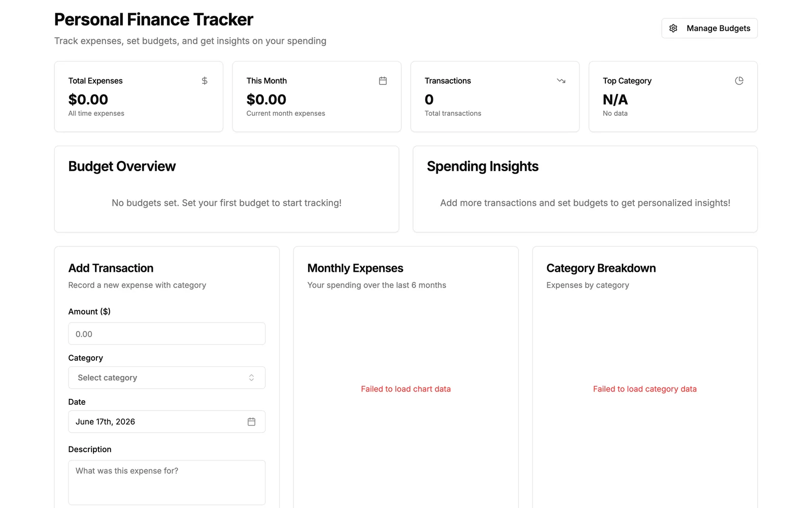Click the N/A value in Top Category
The height and width of the screenshot is (508, 812).
coord(615,100)
